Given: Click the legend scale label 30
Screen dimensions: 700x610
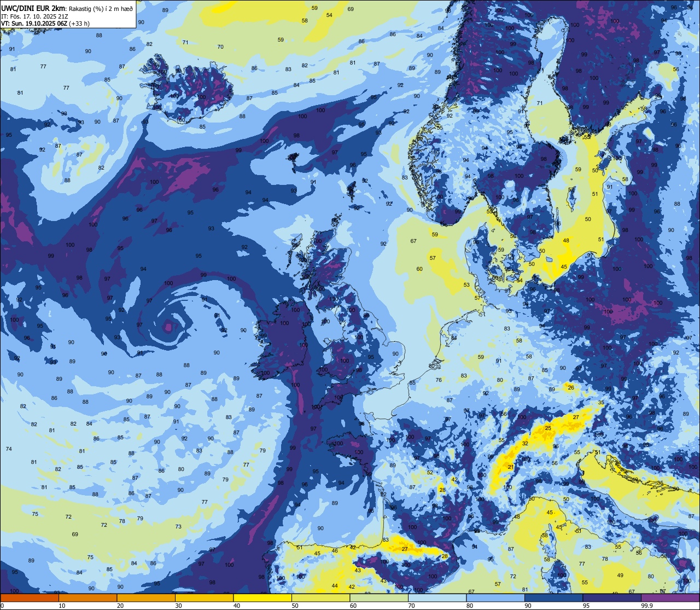Looking at the screenshot, I should pos(178,606).
